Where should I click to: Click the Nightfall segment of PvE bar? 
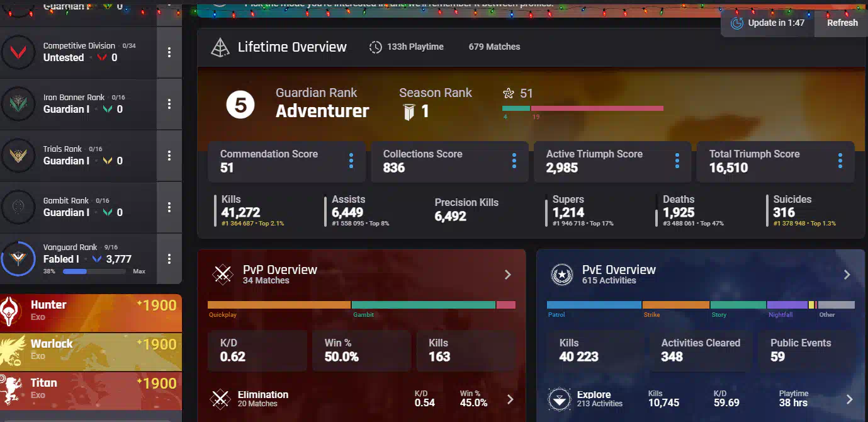787,305
